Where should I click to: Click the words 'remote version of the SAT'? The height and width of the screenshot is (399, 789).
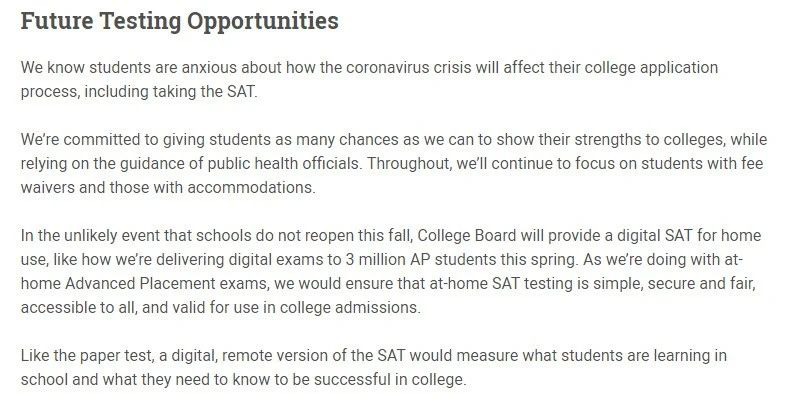tap(313, 356)
